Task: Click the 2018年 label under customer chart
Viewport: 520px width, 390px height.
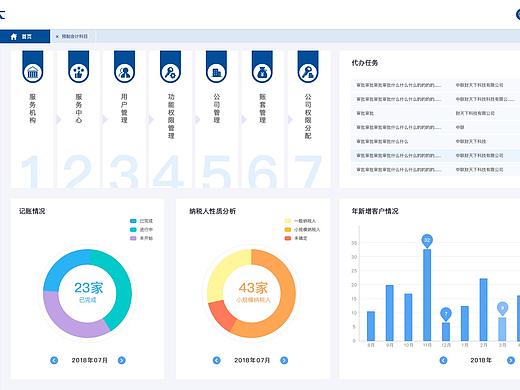Action: pyautogui.click(x=481, y=360)
